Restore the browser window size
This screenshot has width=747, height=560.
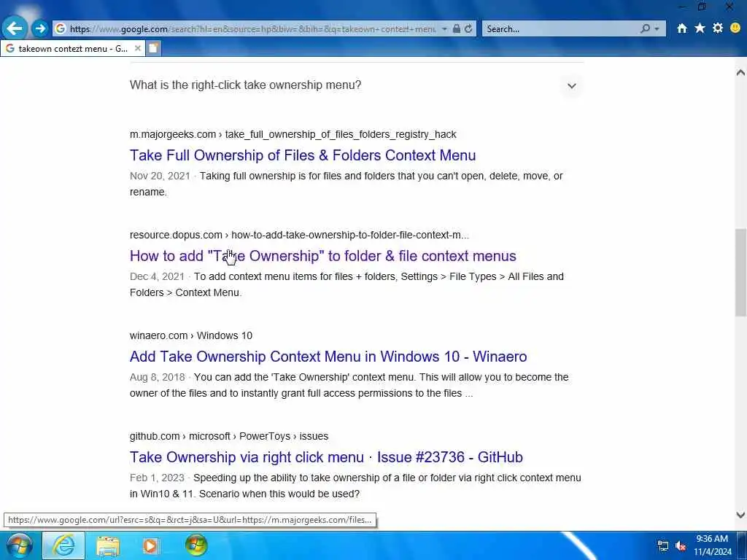pyautogui.click(x=702, y=7)
